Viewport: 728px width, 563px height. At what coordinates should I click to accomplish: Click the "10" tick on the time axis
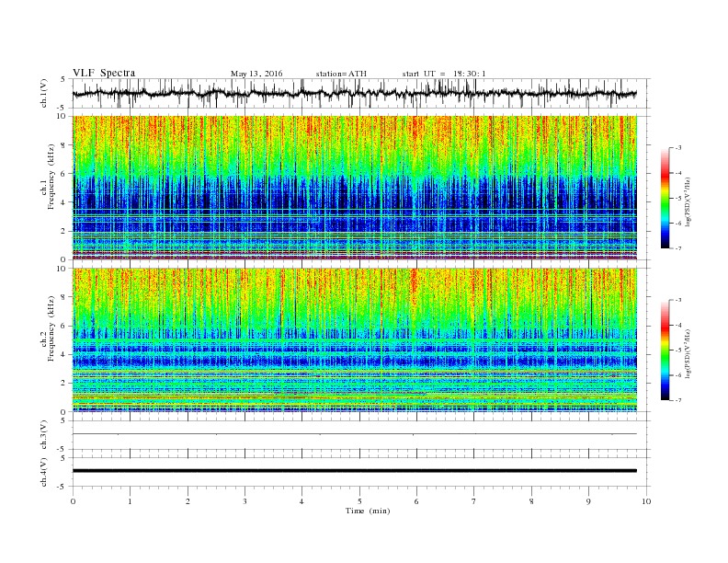click(646, 501)
